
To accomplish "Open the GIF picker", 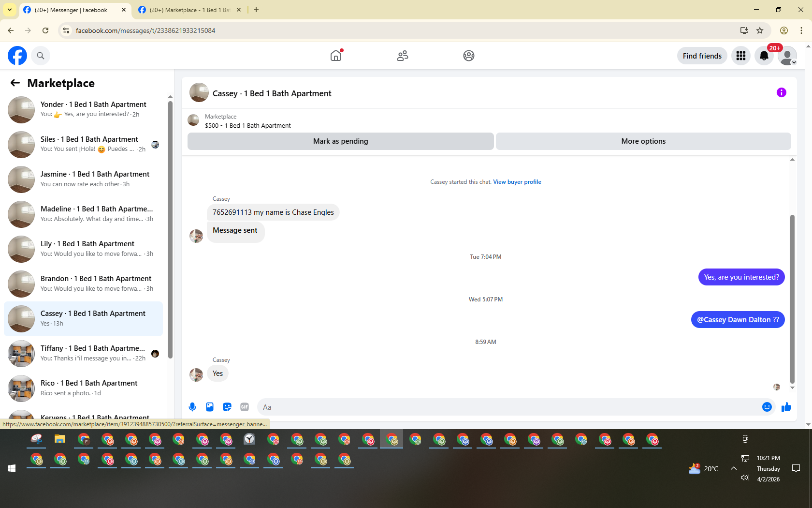I will 245,407.
